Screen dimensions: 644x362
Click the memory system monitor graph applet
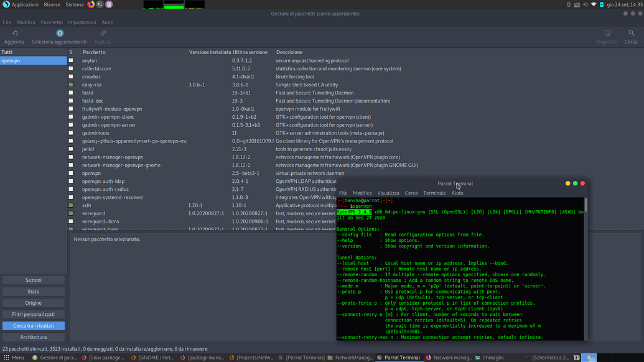click(174, 4)
